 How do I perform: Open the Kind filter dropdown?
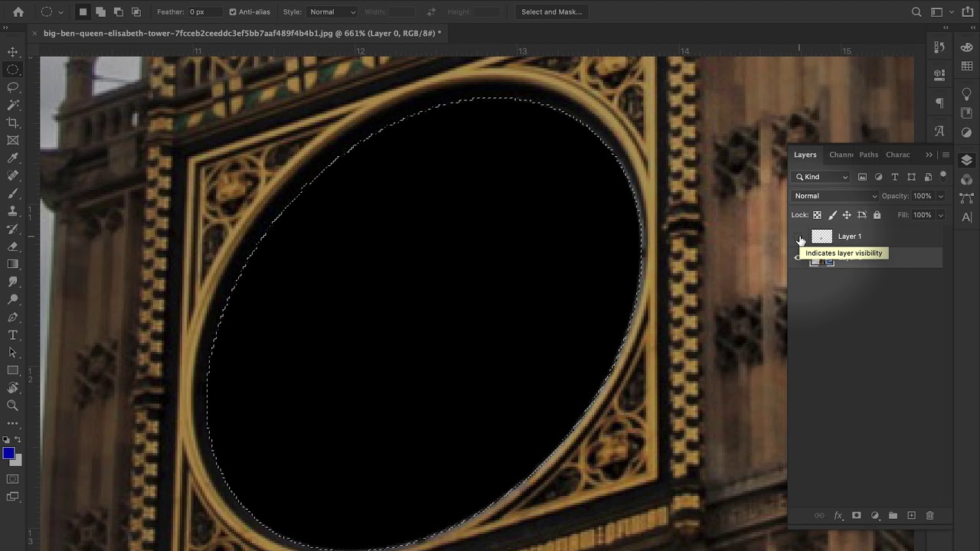coord(822,177)
